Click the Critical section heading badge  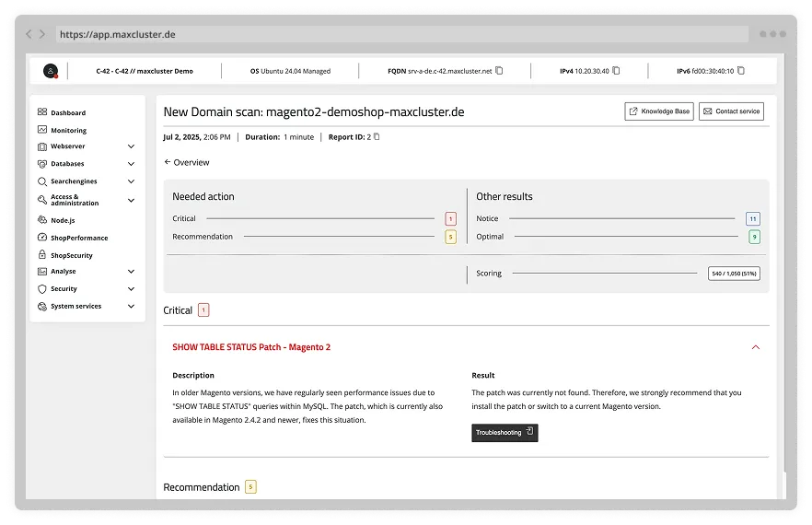(x=203, y=309)
